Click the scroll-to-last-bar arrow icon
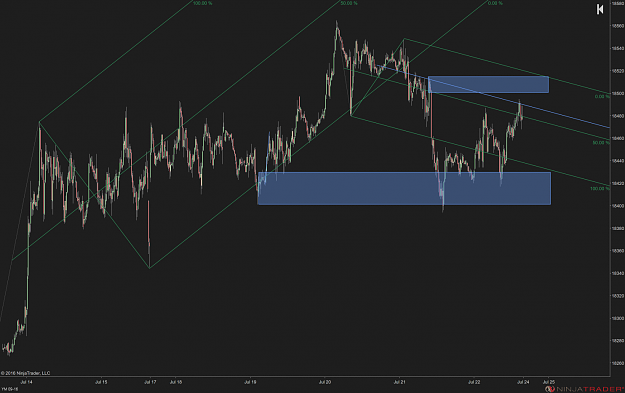 (600, 9)
